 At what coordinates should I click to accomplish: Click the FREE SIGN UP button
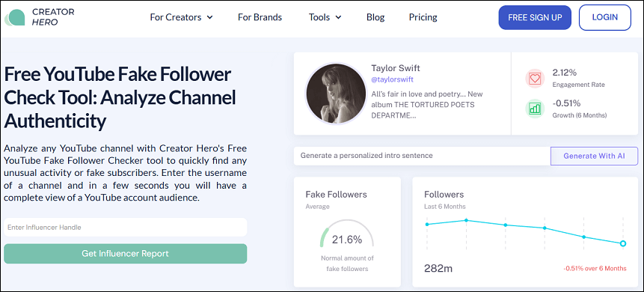[535, 17]
